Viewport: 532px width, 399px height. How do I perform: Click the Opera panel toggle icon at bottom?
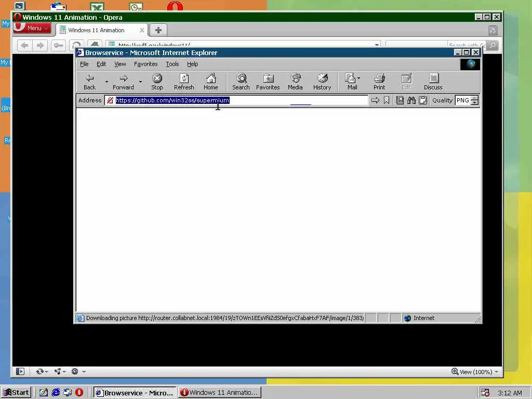tap(20, 371)
